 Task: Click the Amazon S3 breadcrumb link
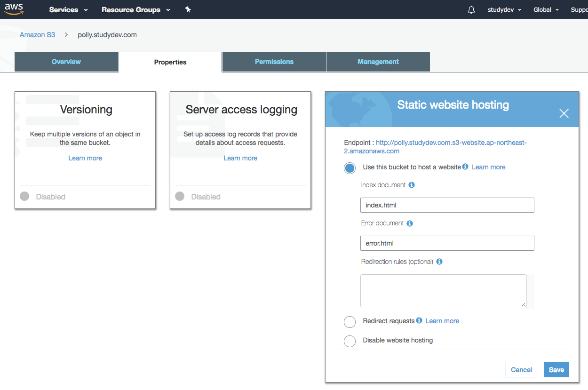tap(37, 35)
